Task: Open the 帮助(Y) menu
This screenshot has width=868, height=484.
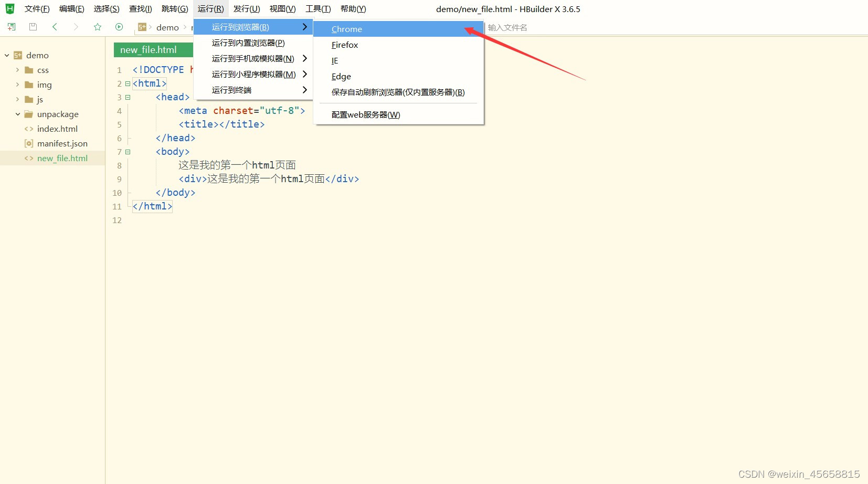Action: coord(353,9)
